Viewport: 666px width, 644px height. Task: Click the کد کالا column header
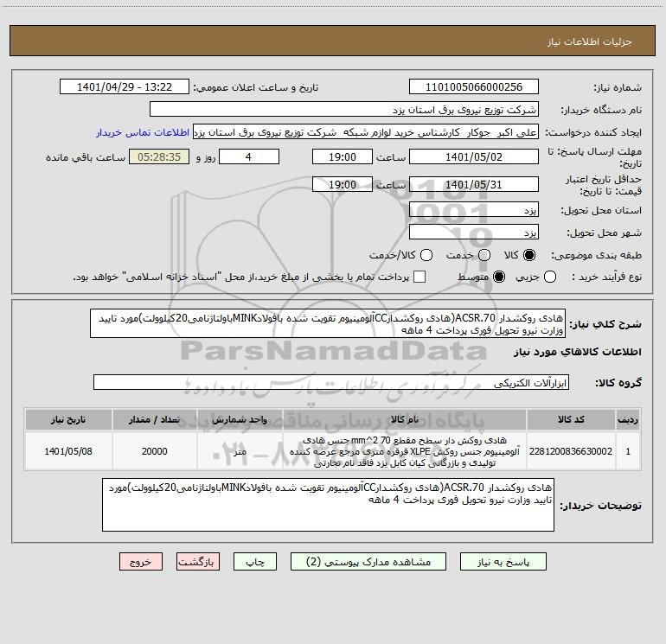tap(571, 419)
